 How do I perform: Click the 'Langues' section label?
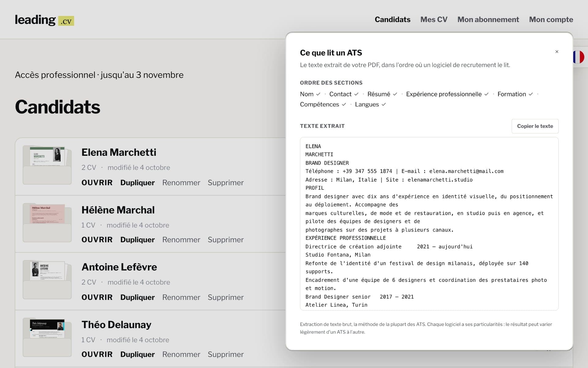367,105
